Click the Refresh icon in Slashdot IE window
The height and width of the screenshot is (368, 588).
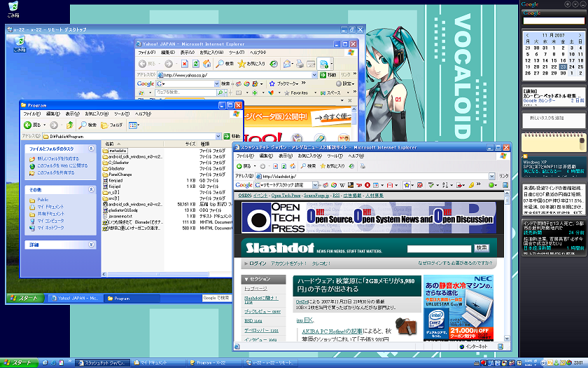coord(284,166)
